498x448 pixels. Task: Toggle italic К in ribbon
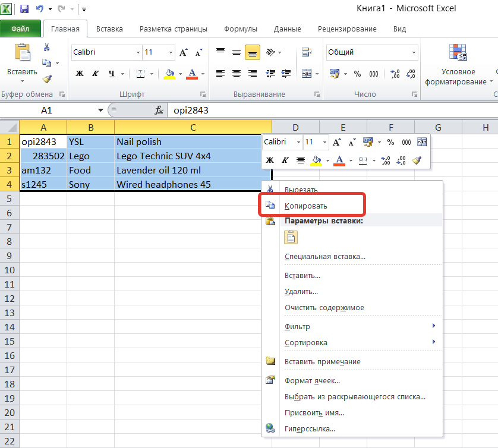[95, 74]
